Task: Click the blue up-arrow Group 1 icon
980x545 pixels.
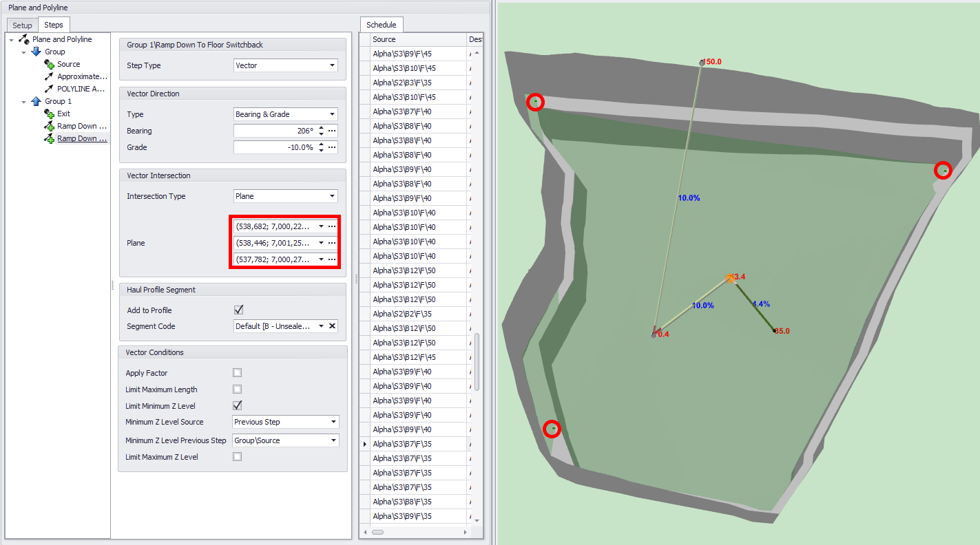Action: click(36, 101)
